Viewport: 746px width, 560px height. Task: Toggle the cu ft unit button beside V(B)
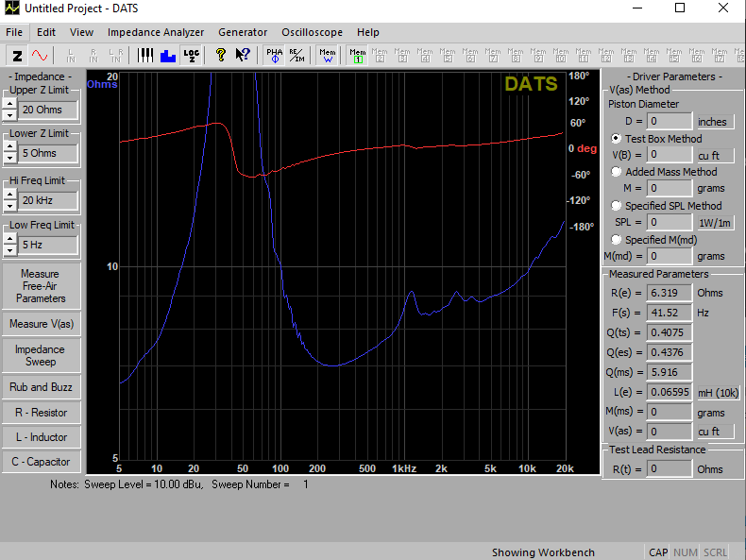tap(715, 156)
